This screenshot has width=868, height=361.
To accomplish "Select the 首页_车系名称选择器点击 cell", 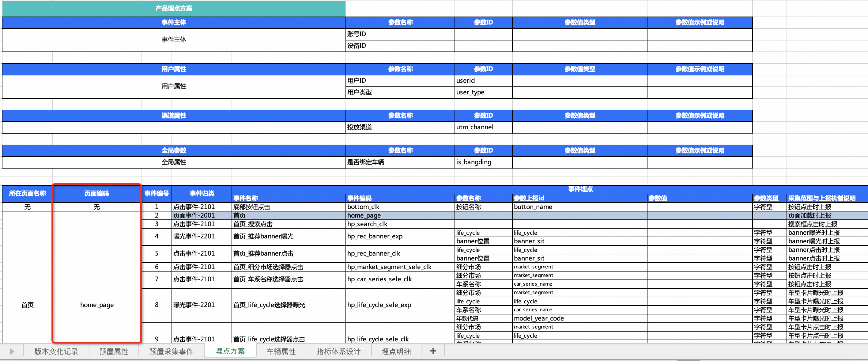I will coord(289,279).
